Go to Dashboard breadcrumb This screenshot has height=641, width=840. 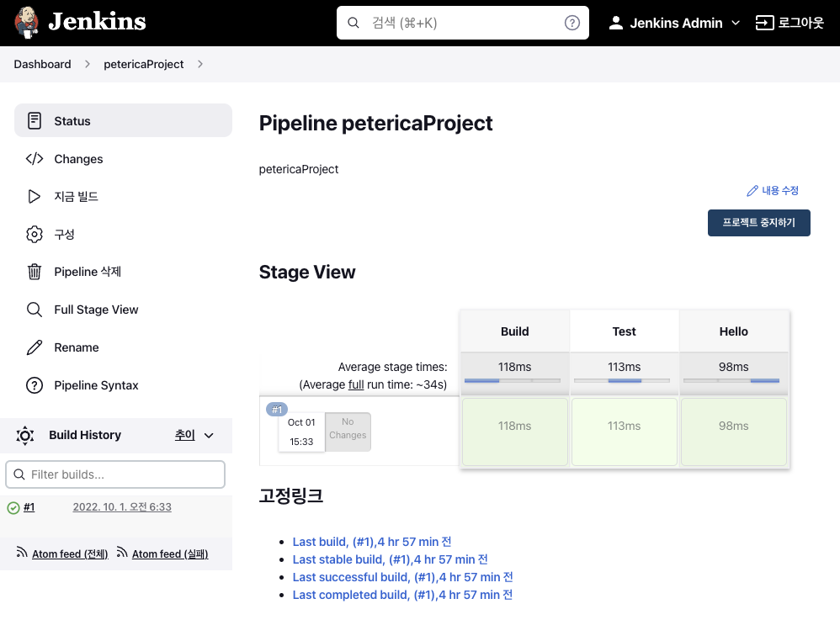tap(42, 64)
